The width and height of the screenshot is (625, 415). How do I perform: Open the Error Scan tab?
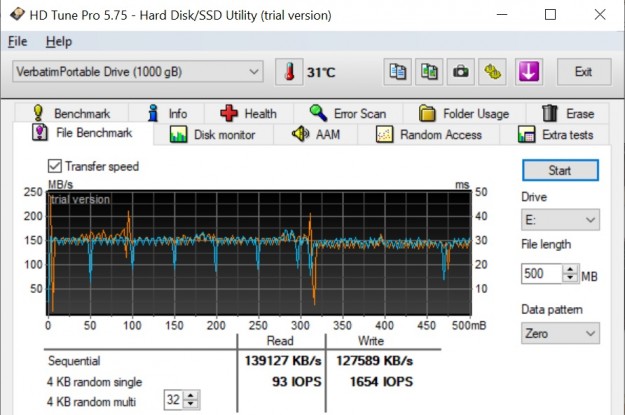tap(347, 113)
